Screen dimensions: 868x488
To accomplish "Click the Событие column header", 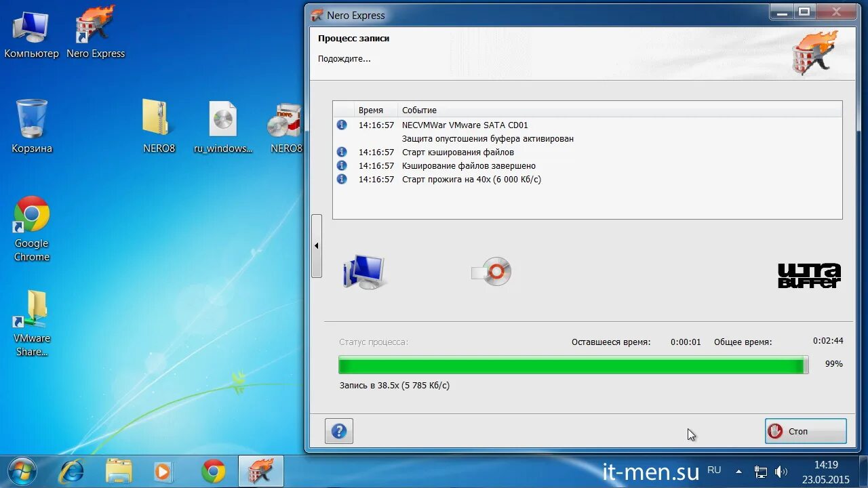I will pos(419,110).
